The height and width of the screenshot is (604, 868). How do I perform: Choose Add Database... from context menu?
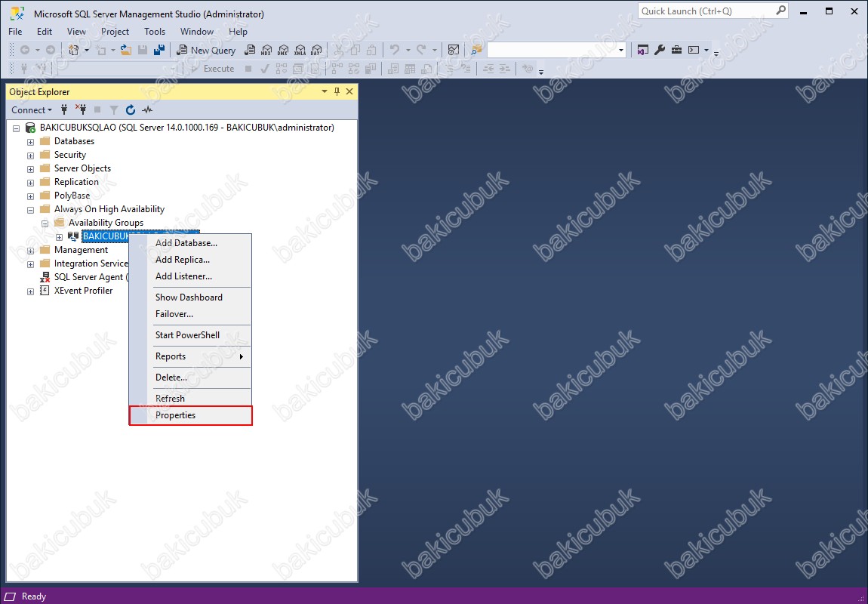pos(190,243)
